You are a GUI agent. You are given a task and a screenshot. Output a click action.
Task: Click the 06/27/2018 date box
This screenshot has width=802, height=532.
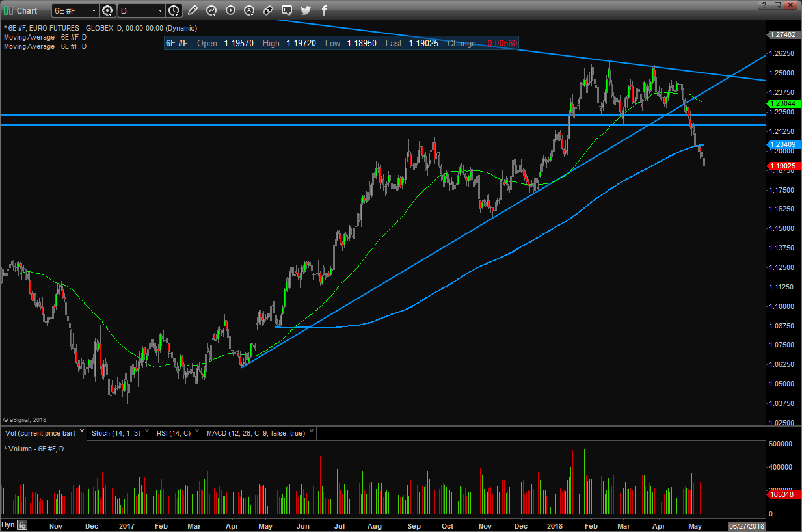click(745, 525)
